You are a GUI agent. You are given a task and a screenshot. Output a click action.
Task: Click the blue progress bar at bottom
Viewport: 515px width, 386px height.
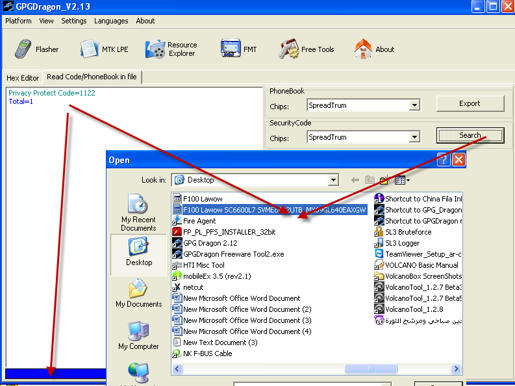point(55,373)
